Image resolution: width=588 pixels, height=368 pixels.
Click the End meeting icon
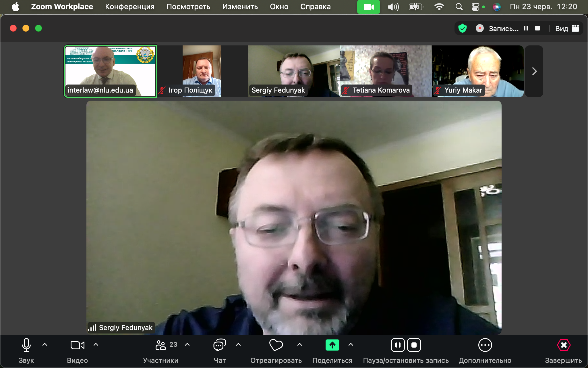[564, 345]
